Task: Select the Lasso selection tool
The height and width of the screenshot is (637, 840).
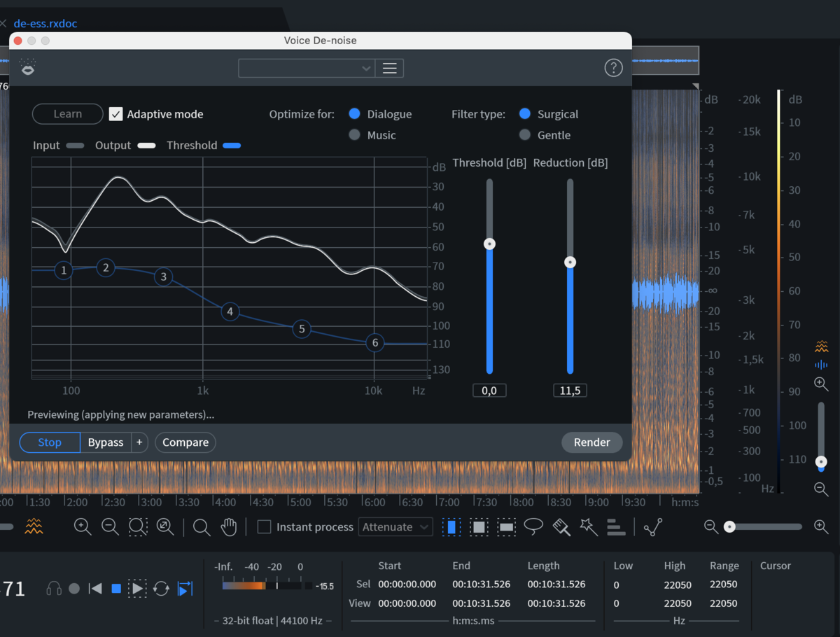Action: click(533, 526)
